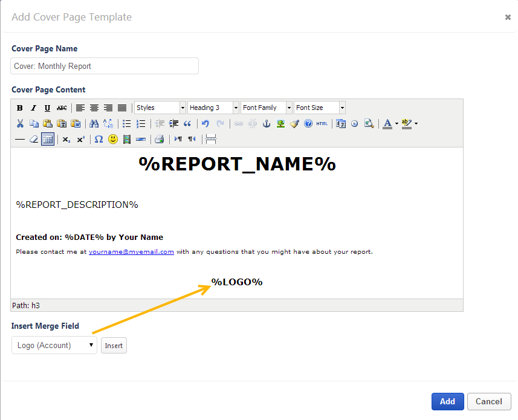Click the blue Add button
The image size is (518, 420).
coord(447,401)
